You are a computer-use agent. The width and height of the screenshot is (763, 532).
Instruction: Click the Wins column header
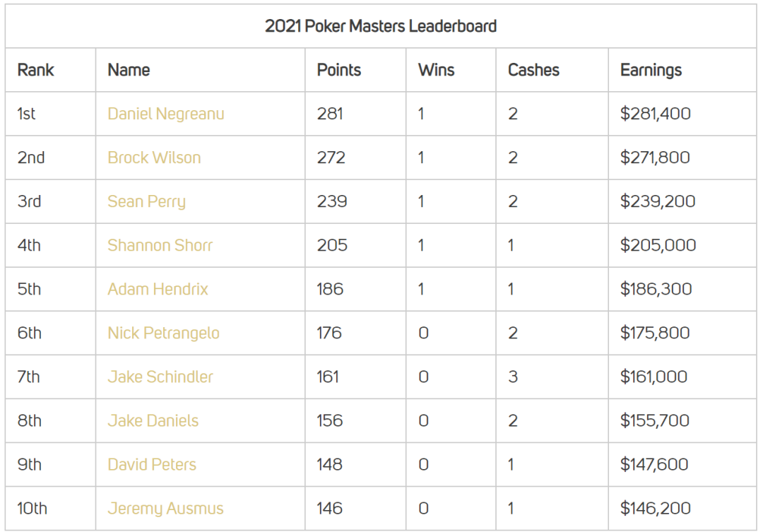coord(437,70)
